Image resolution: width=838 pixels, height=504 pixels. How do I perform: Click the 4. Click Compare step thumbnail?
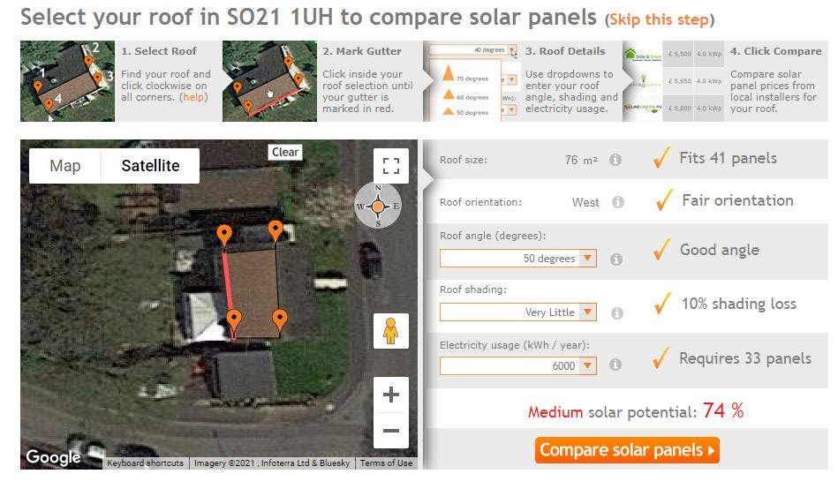click(674, 81)
